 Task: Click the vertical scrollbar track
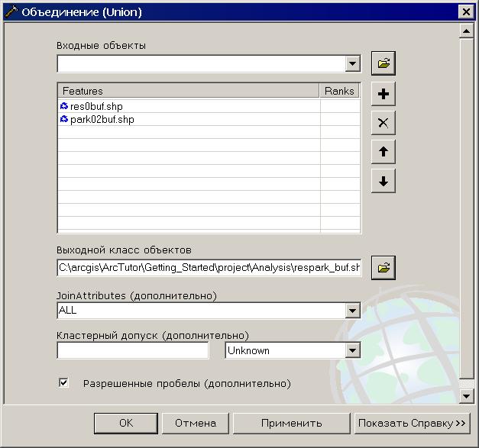pyautogui.click(x=466, y=384)
